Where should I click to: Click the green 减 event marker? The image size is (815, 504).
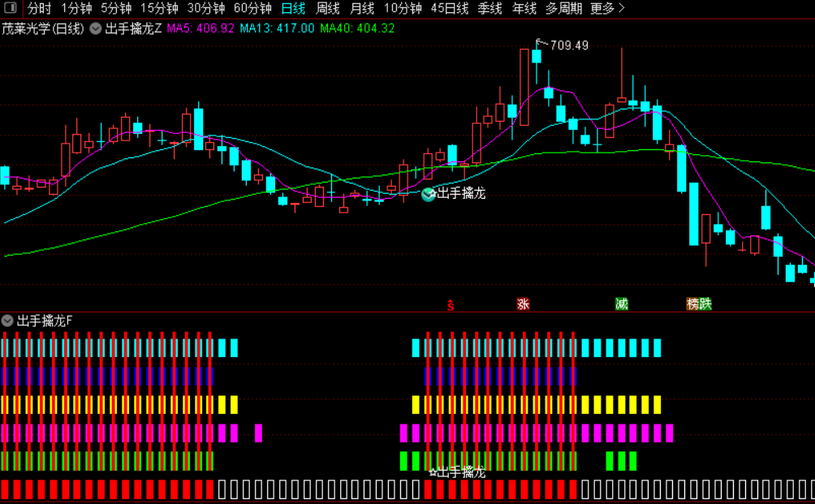(x=621, y=304)
